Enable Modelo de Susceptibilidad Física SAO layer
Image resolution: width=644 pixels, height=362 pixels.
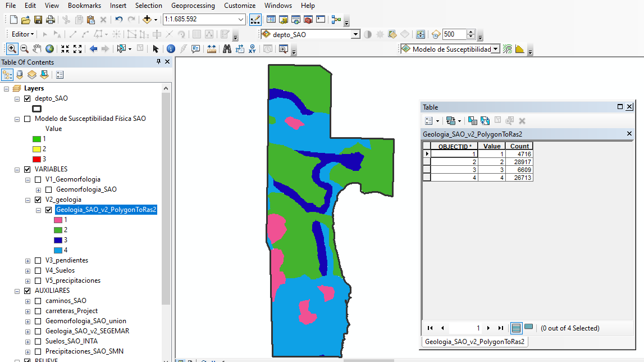pyautogui.click(x=28, y=119)
